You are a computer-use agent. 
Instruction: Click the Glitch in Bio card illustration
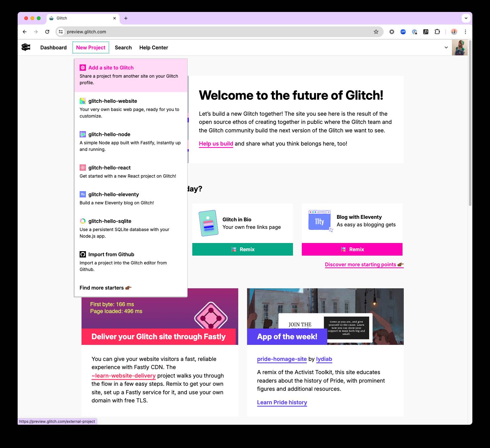(x=209, y=223)
